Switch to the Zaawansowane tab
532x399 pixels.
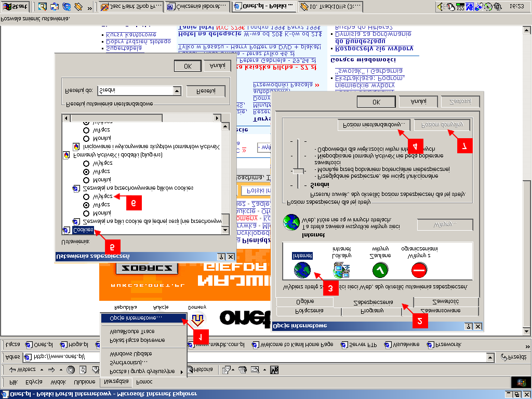point(440,311)
